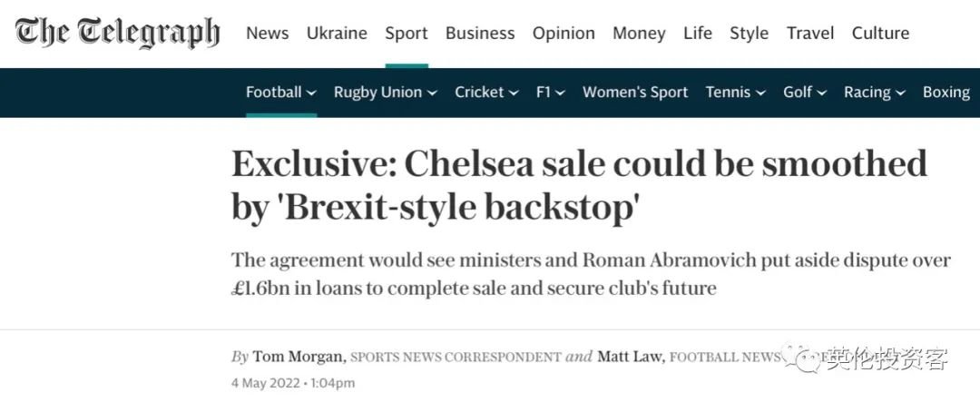Go to the Boxing section

[946, 93]
